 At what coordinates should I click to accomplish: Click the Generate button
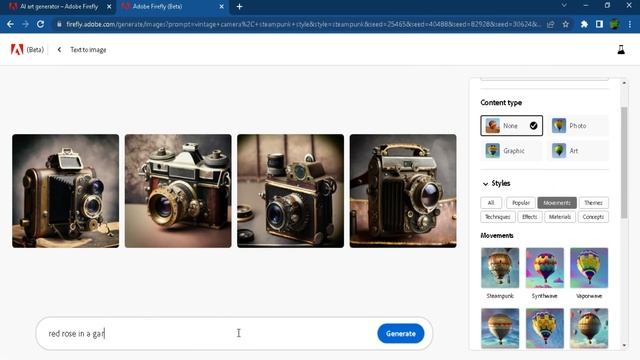click(x=400, y=333)
